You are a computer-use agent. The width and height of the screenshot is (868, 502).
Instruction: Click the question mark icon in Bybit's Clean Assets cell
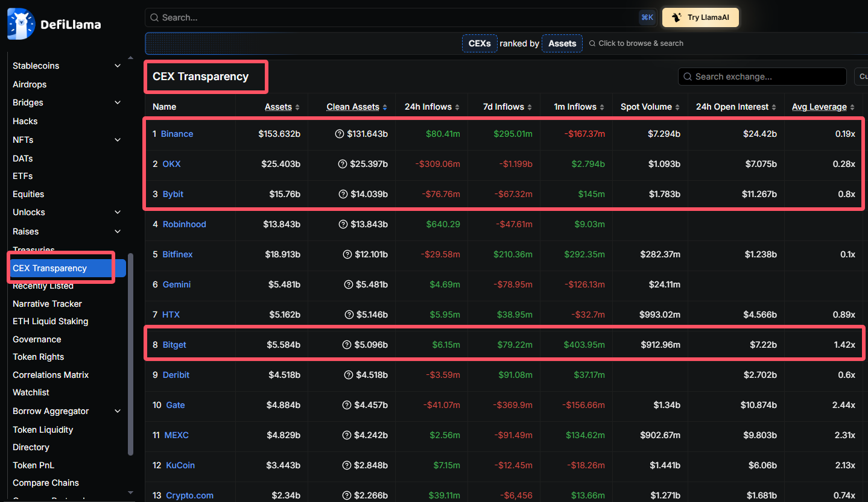click(x=343, y=194)
